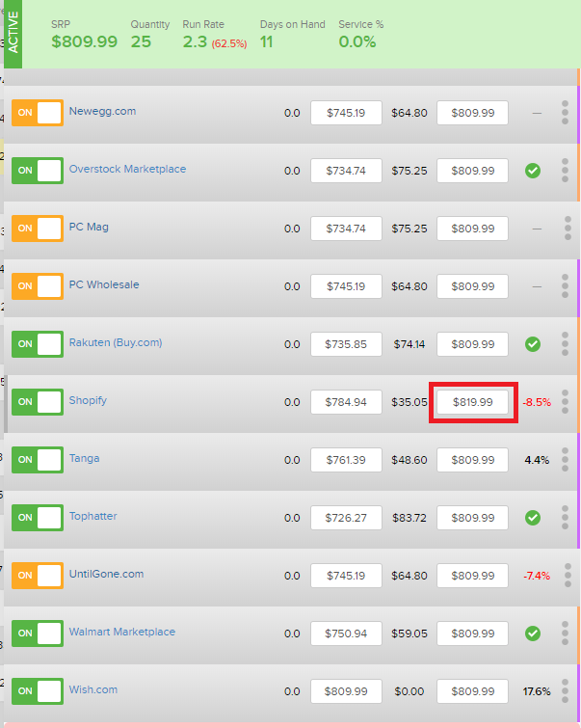This screenshot has width=581, height=728.
Task: Toggle the Tanga ON switch
Action: pos(38,460)
